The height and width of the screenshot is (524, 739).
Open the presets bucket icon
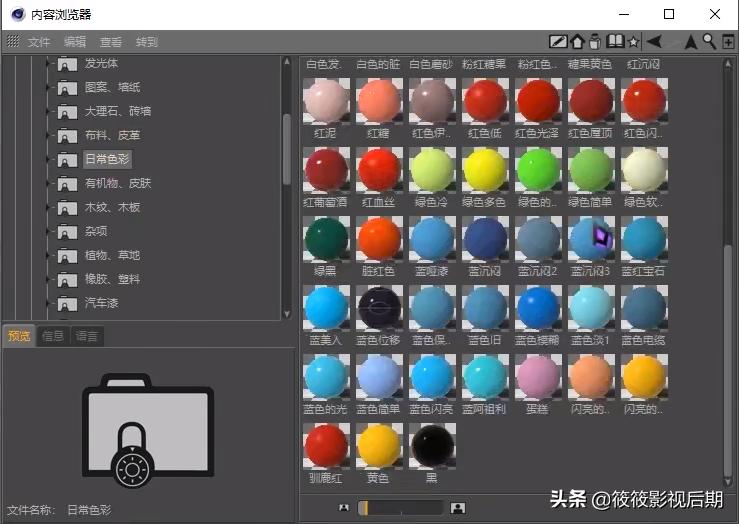595,41
